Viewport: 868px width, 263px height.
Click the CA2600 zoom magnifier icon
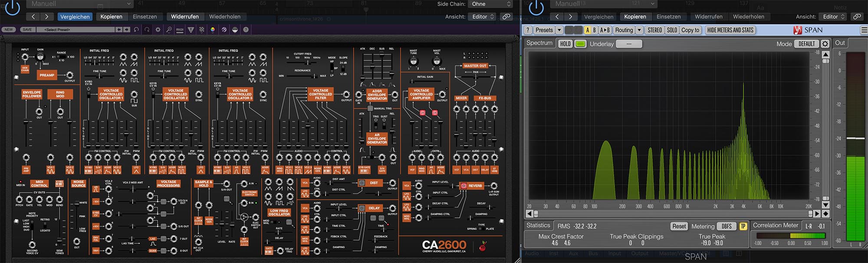tap(169, 30)
